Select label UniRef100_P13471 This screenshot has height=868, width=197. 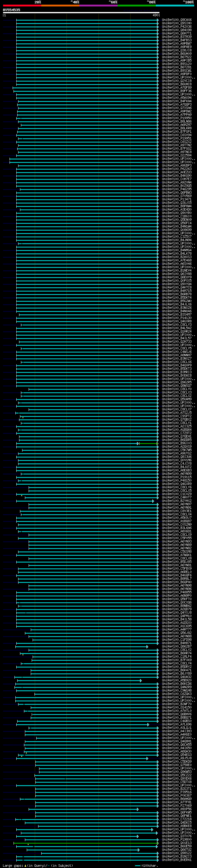(177, 199)
